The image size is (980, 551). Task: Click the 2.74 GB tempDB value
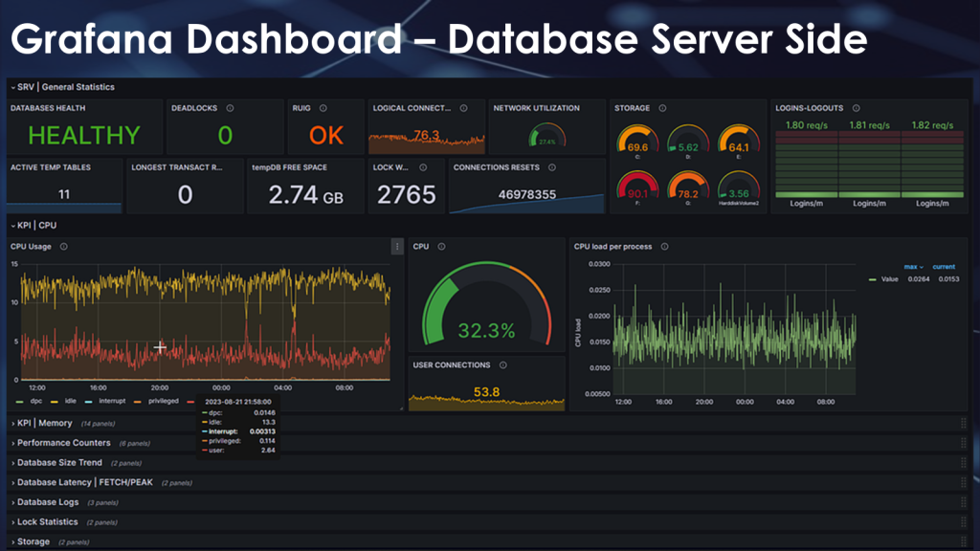[305, 195]
